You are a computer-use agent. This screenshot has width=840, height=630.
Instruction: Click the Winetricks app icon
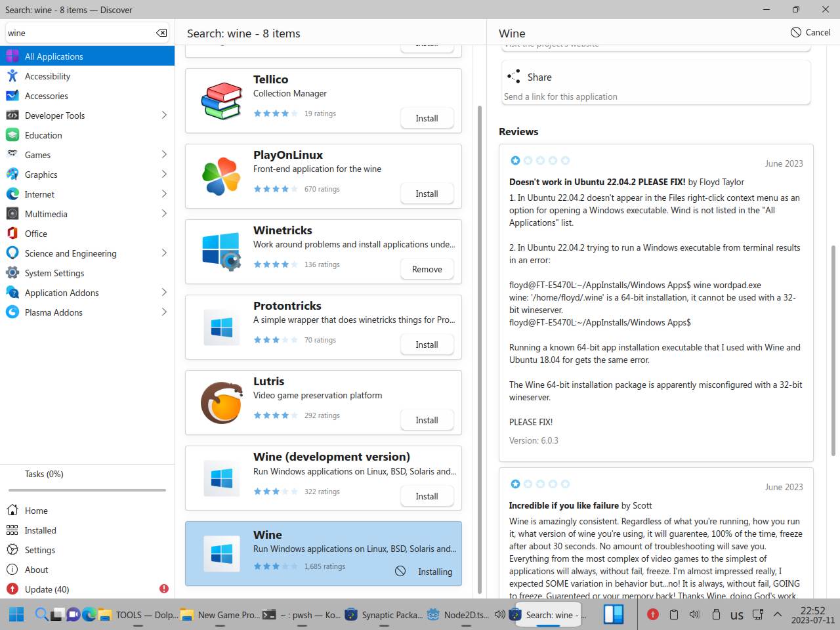tap(222, 252)
